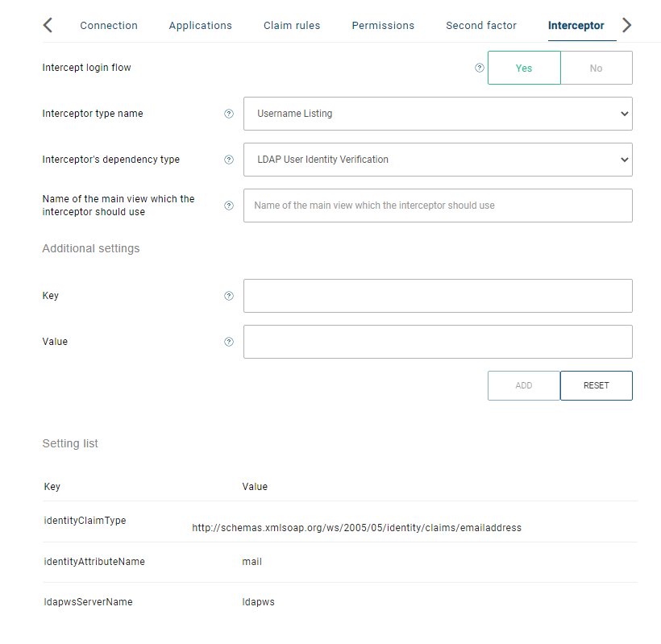Screen dimensions: 661x644
Task: Click the help icon for main view name field
Action: 228,206
